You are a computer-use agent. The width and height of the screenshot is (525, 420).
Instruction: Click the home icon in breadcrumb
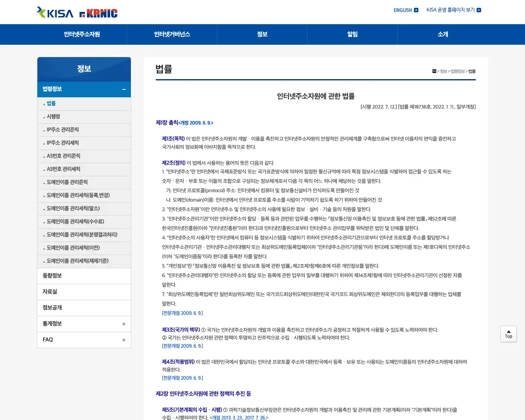(434, 71)
